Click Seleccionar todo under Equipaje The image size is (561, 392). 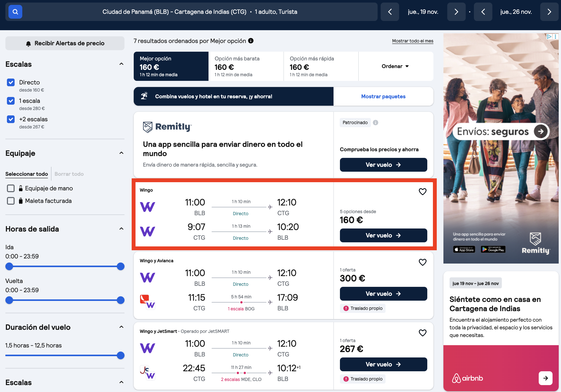pyautogui.click(x=27, y=174)
